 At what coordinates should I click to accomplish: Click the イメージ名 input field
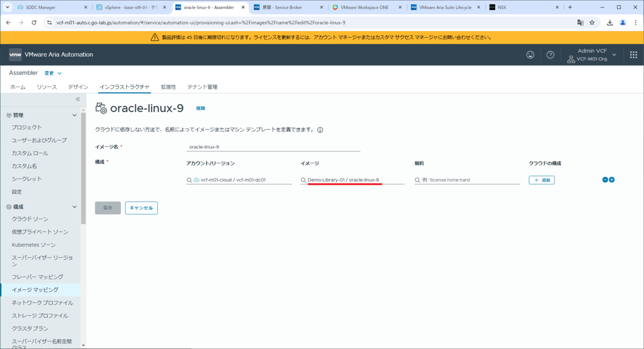point(273,146)
